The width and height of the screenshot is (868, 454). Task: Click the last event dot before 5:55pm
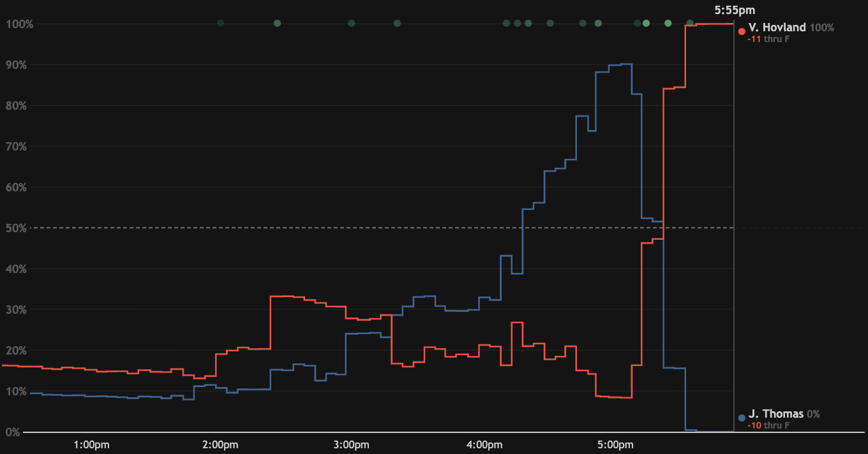[x=690, y=24]
